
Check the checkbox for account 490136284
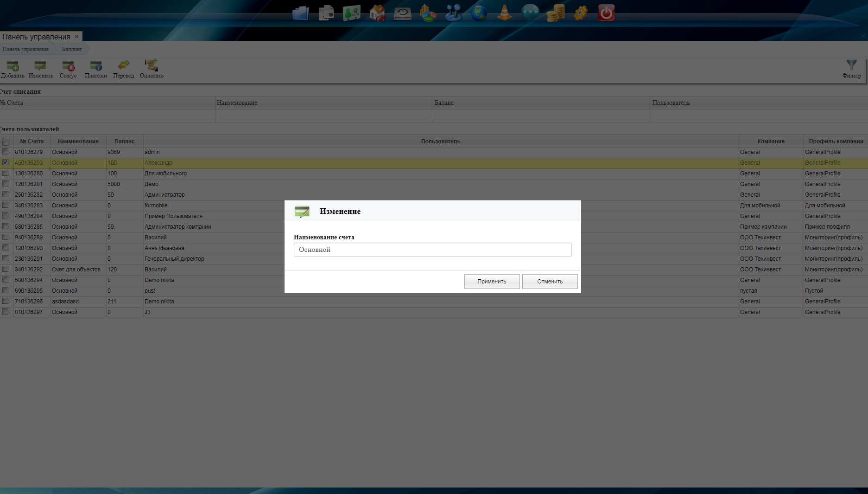[x=6, y=216]
